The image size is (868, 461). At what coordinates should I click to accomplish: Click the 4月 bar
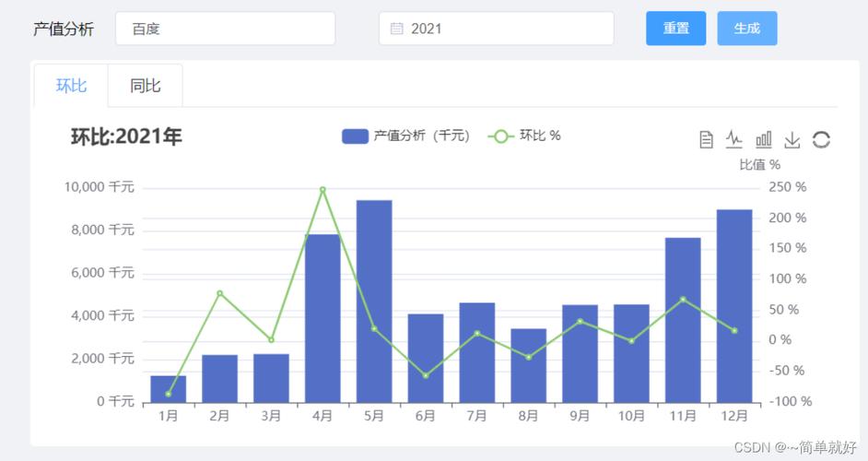323,319
